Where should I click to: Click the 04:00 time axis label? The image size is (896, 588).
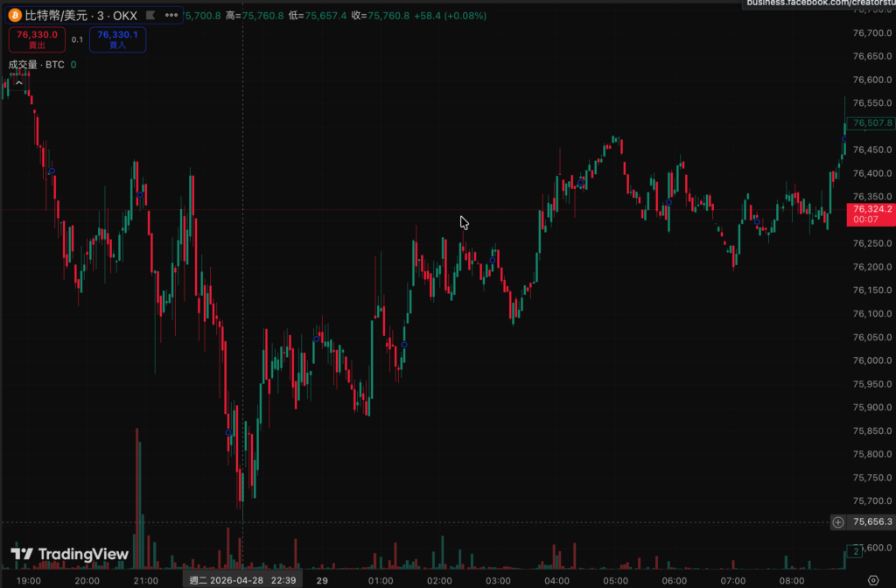[x=556, y=580]
